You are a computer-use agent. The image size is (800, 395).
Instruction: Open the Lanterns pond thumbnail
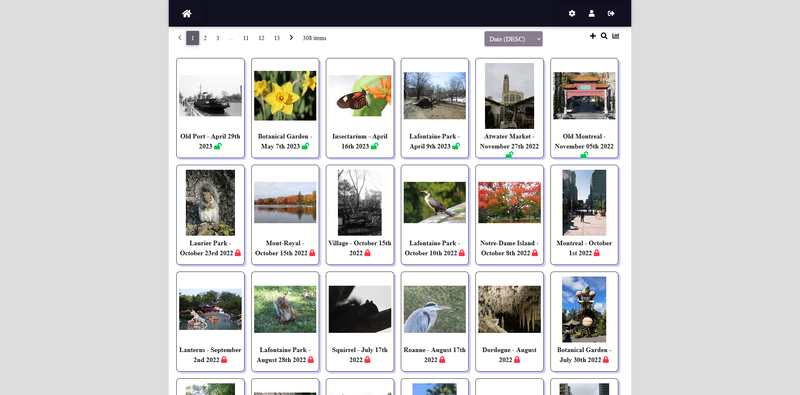click(210, 309)
